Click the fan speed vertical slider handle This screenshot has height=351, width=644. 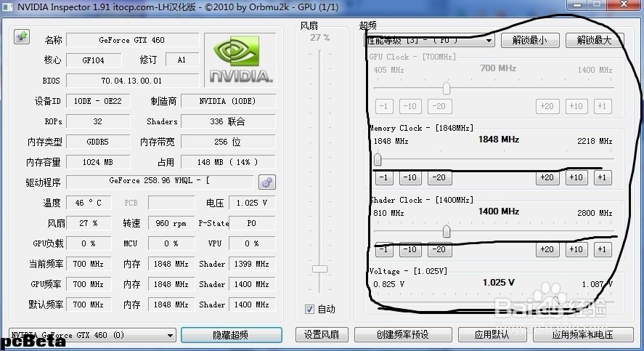(319, 269)
